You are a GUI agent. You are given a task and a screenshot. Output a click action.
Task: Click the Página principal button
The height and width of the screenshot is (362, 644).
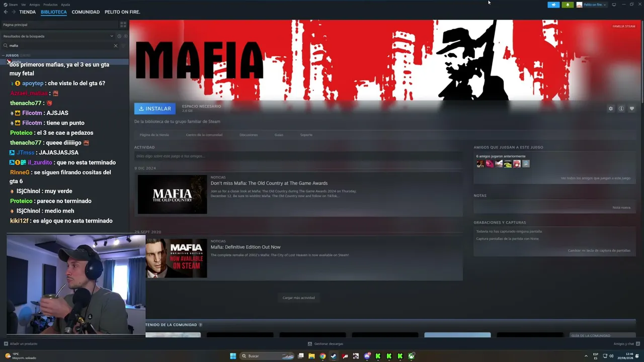[x=59, y=24]
